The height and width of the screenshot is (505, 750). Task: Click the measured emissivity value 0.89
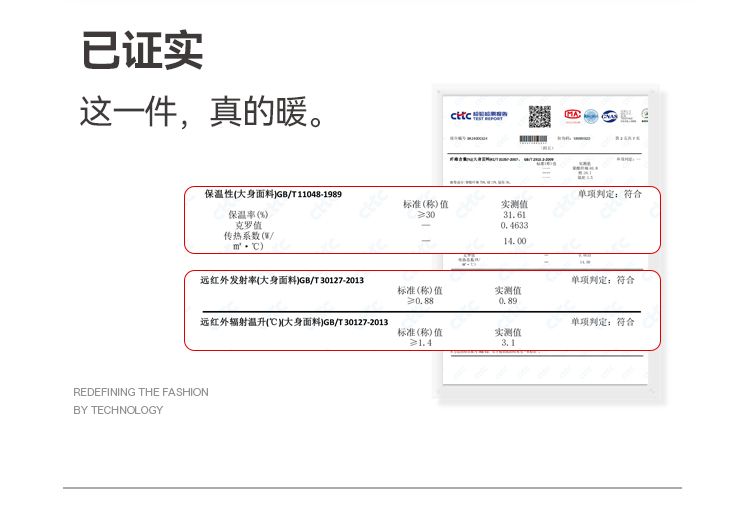pyautogui.click(x=508, y=301)
